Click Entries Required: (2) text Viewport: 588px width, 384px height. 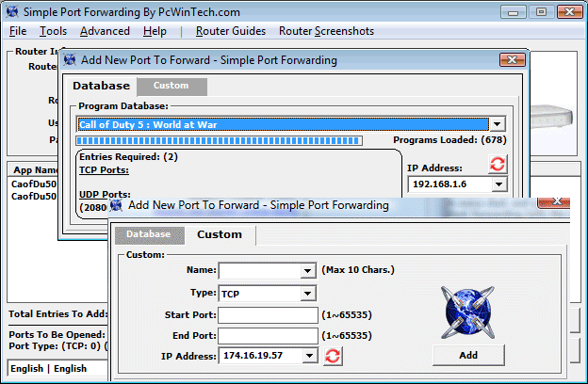point(128,156)
